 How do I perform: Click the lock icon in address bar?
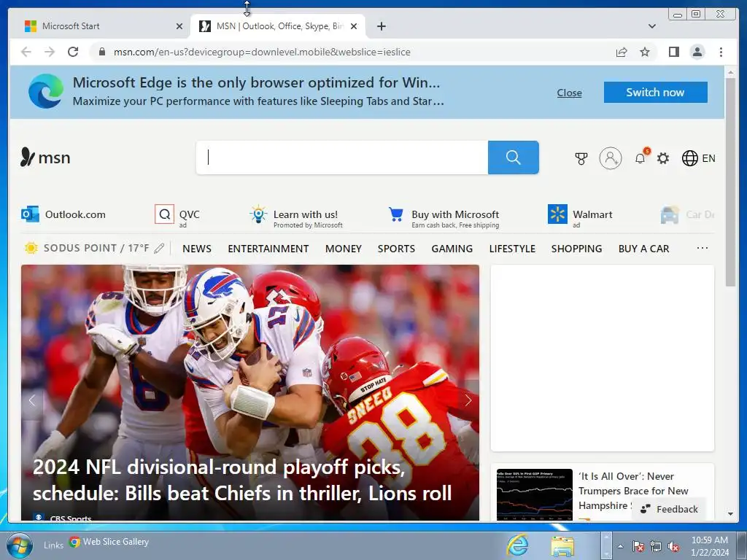101,52
